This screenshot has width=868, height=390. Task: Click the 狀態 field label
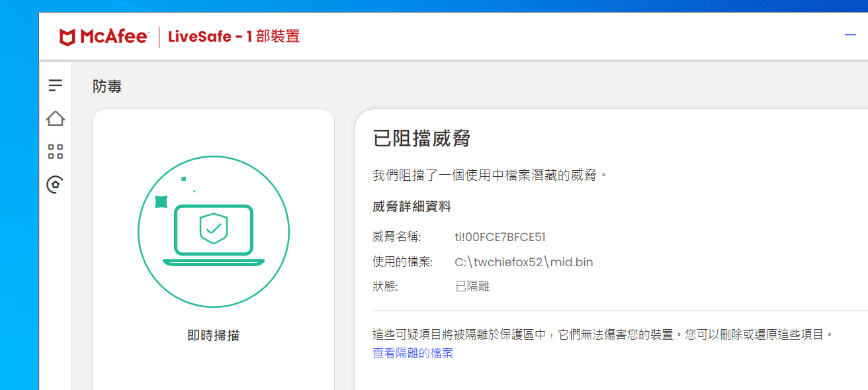click(x=385, y=287)
